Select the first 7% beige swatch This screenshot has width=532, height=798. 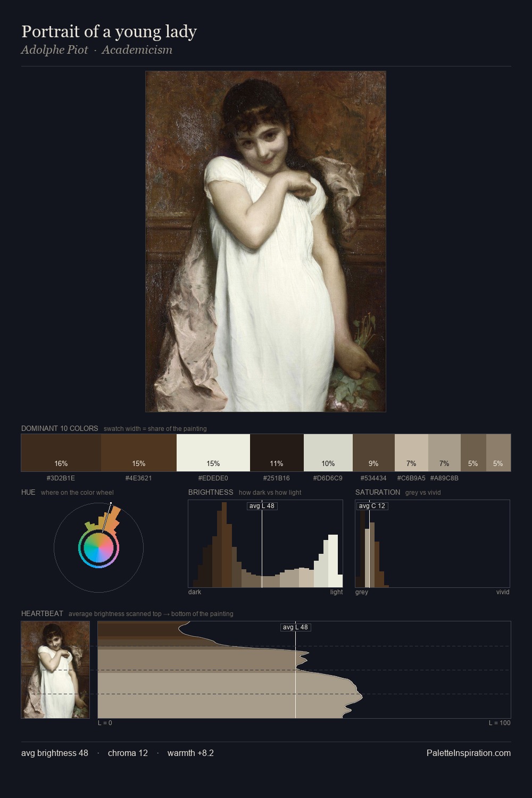[x=411, y=453]
